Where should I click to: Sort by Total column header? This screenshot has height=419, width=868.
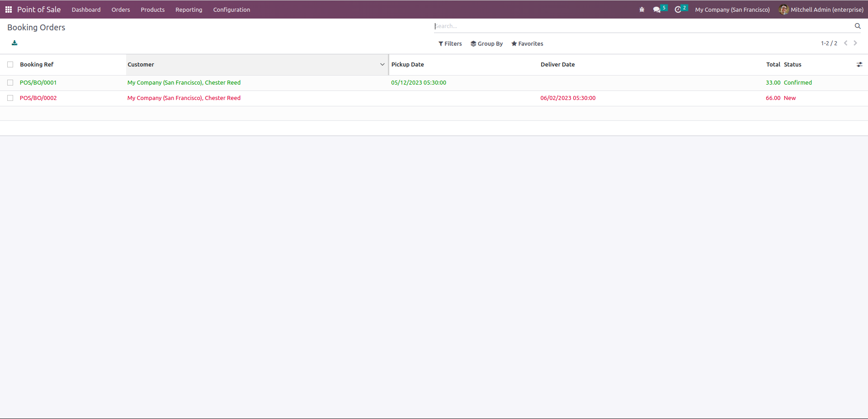pos(773,65)
